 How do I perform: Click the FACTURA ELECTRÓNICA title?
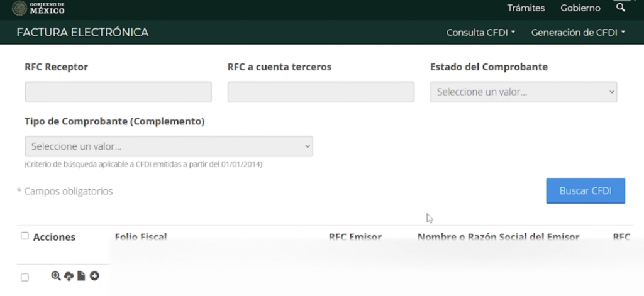click(x=82, y=33)
